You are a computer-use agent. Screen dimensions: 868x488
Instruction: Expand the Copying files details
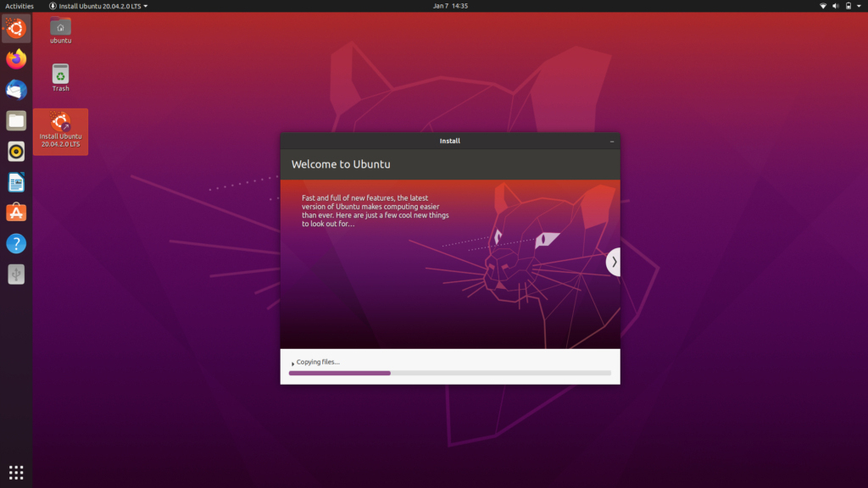(293, 362)
